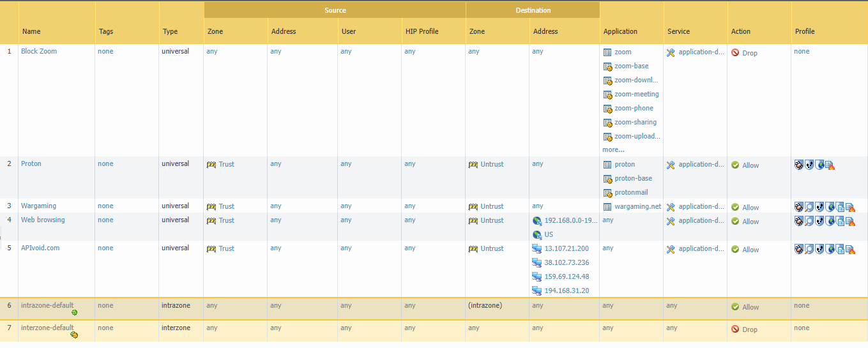868x348 pixels.
Task: Click the wargaming.net application icon
Action: click(607, 207)
